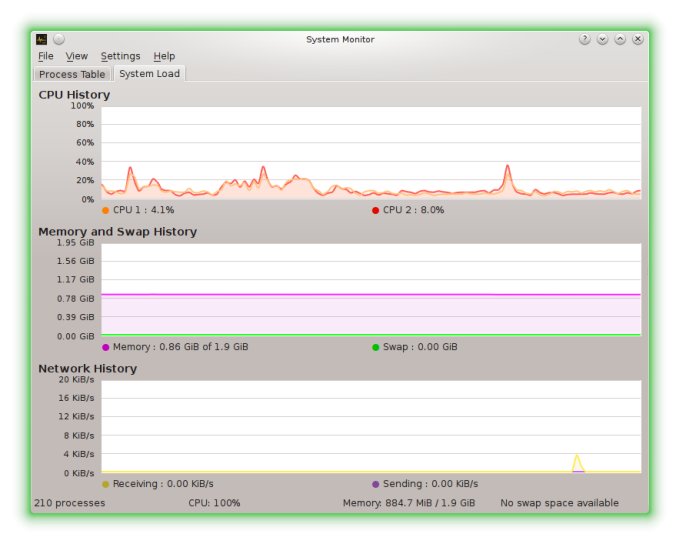
Task: Click the CPU 2 : 8.0% label
Action: point(413,210)
